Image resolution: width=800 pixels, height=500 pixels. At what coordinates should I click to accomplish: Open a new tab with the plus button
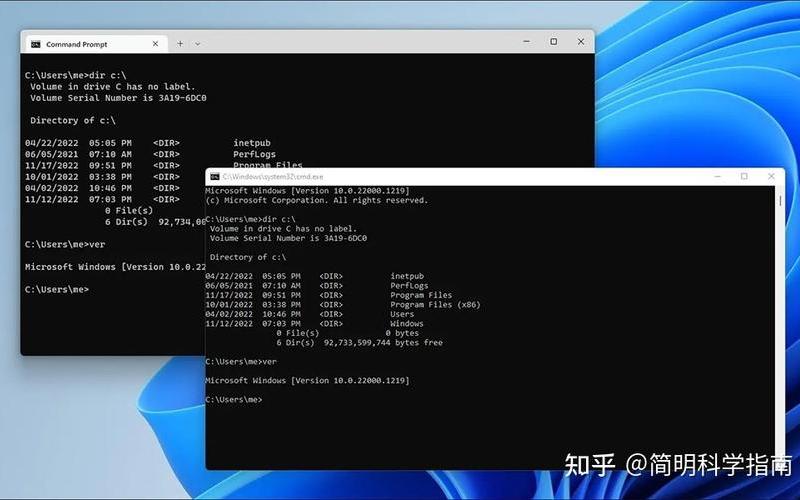click(x=180, y=44)
